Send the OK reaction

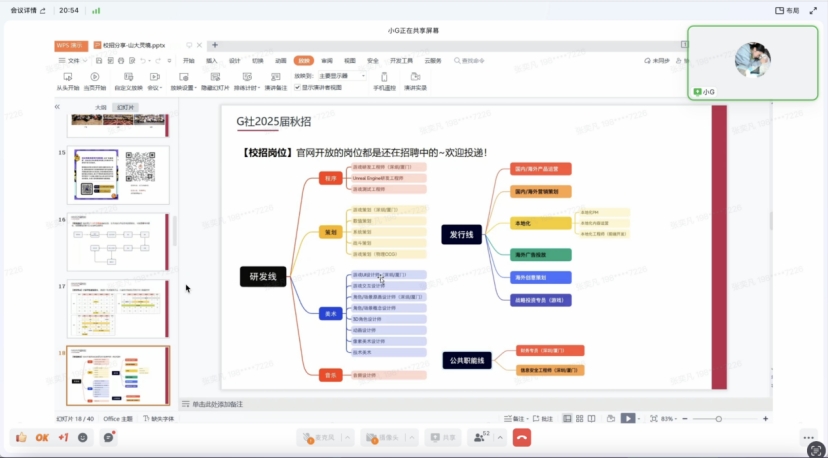(42, 438)
